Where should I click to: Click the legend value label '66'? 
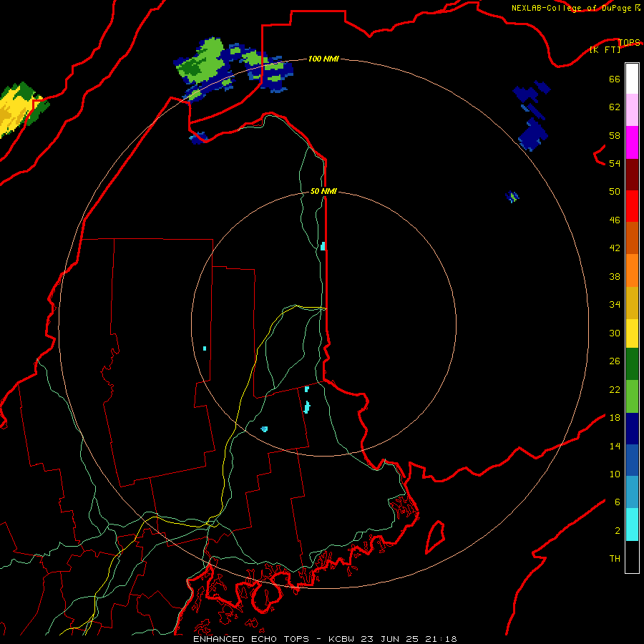pyautogui.click(x=615, y=79)
